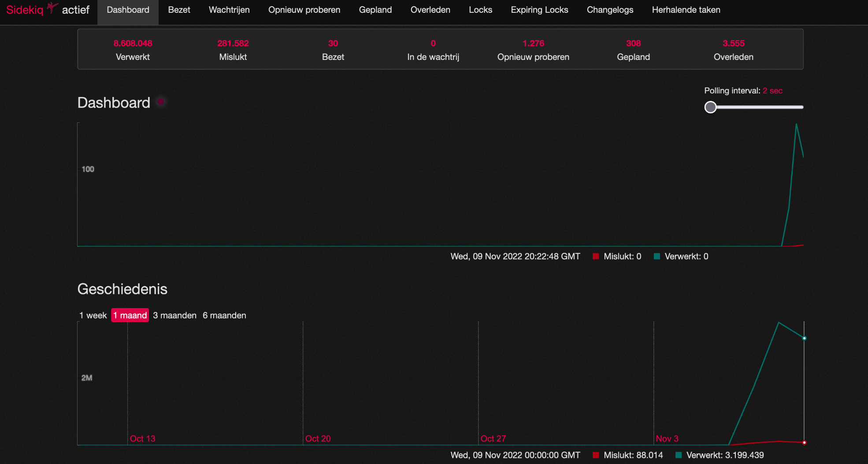Click the teal Verwerkt data point in history chart
The width and height of the screenshot is (868, 464).
804,338
